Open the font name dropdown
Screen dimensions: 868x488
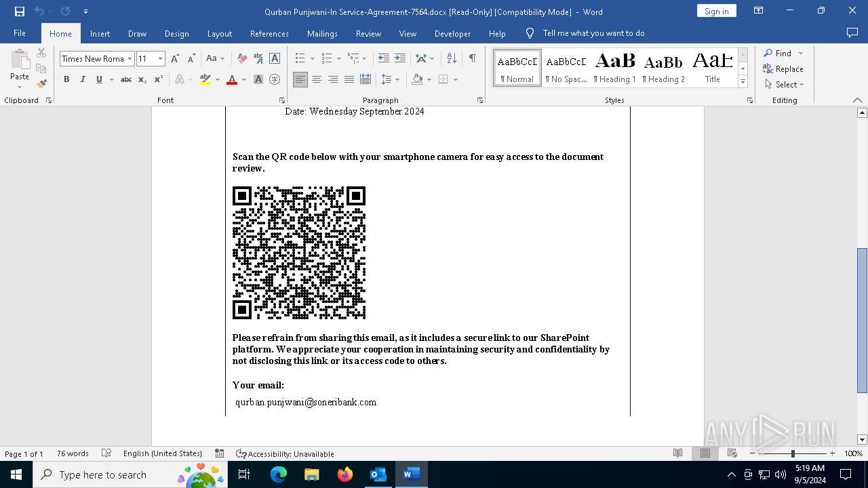130,59
